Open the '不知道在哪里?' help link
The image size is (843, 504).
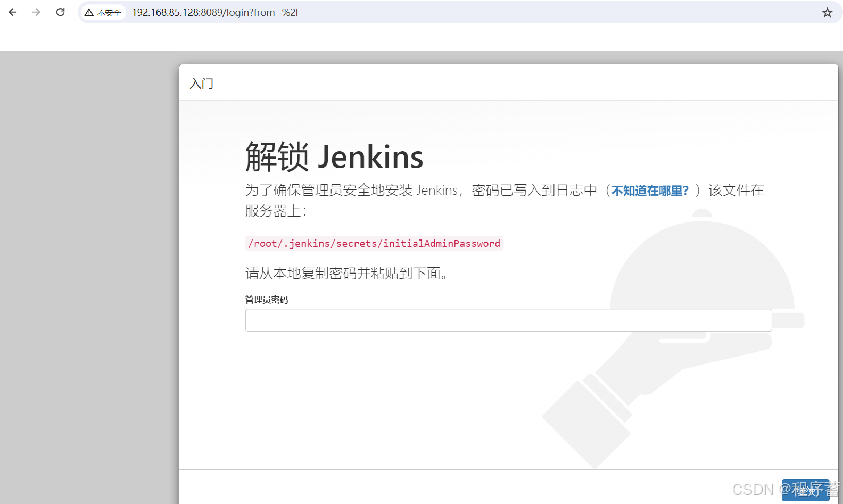click(x=650, y=191)
